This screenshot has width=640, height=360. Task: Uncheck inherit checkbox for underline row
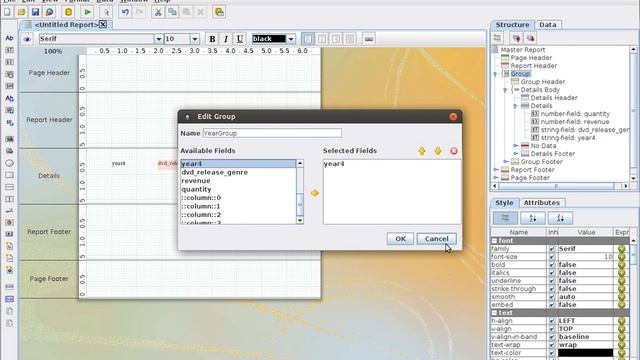tap(552, 281)
